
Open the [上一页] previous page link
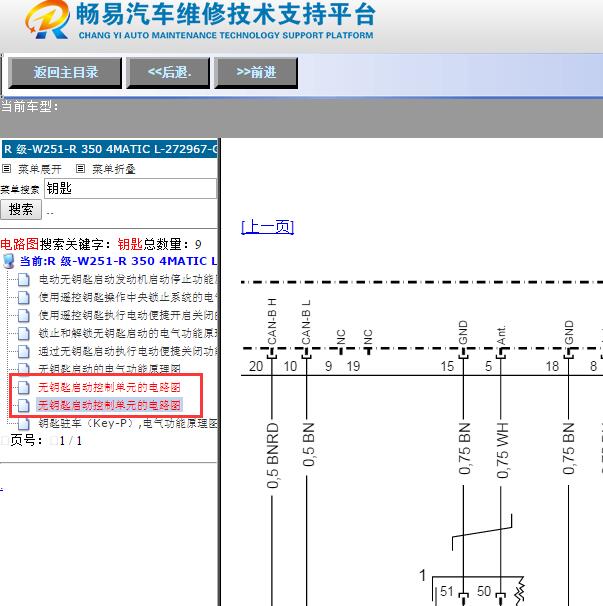(267, 226)
